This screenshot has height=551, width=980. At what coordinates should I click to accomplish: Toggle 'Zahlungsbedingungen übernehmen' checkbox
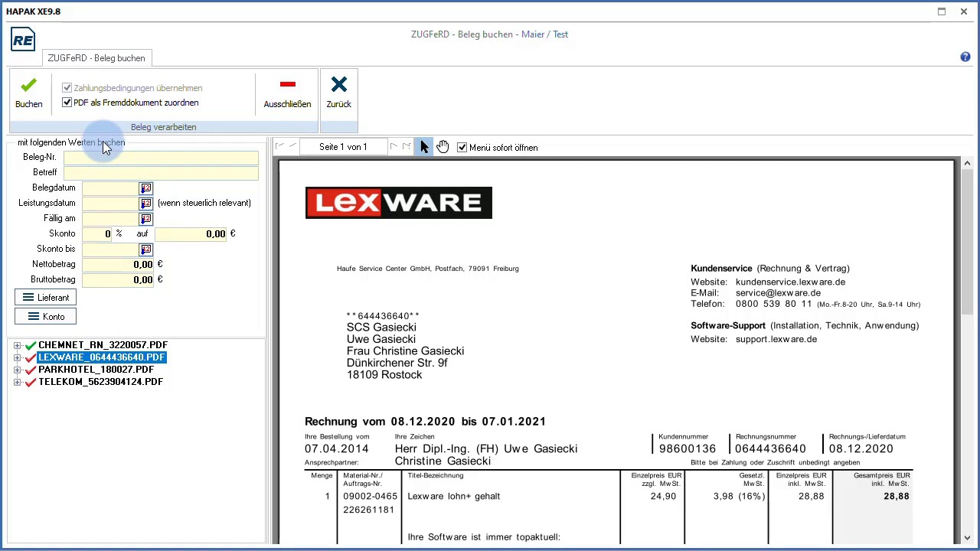click(x=67, y=88)
